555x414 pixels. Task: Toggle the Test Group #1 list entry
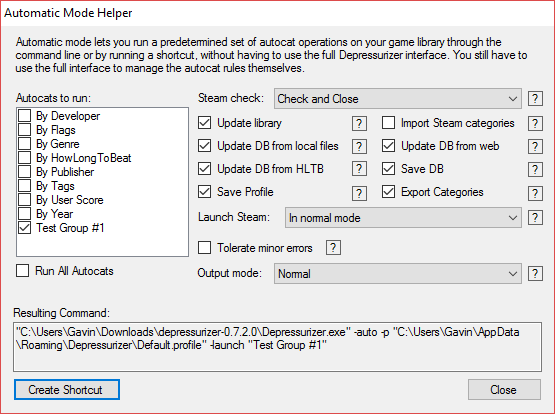70,228
